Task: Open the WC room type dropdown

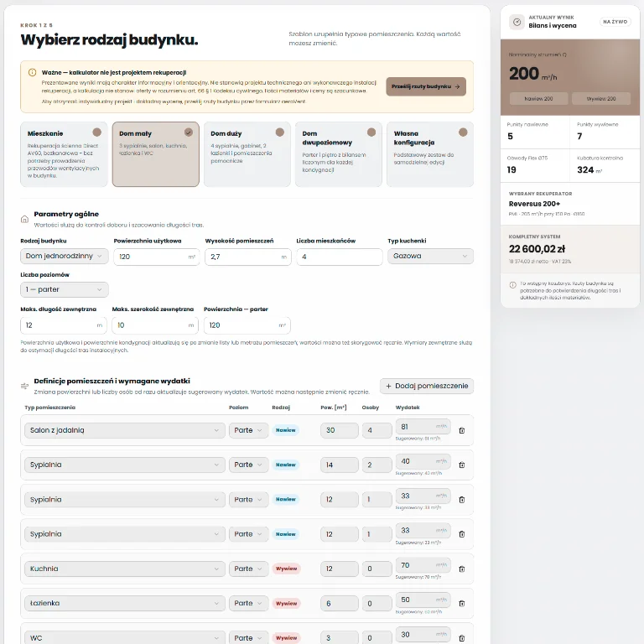Action: point(125,638)
